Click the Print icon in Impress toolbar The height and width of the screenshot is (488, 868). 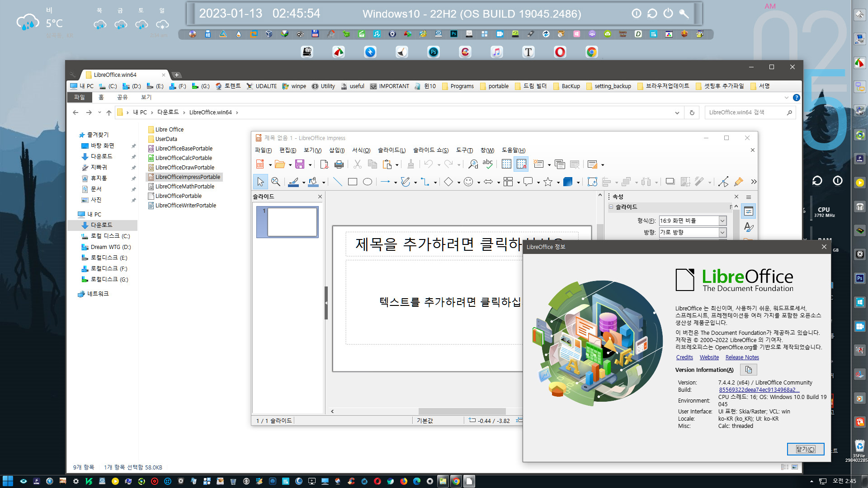pos(339,164)
